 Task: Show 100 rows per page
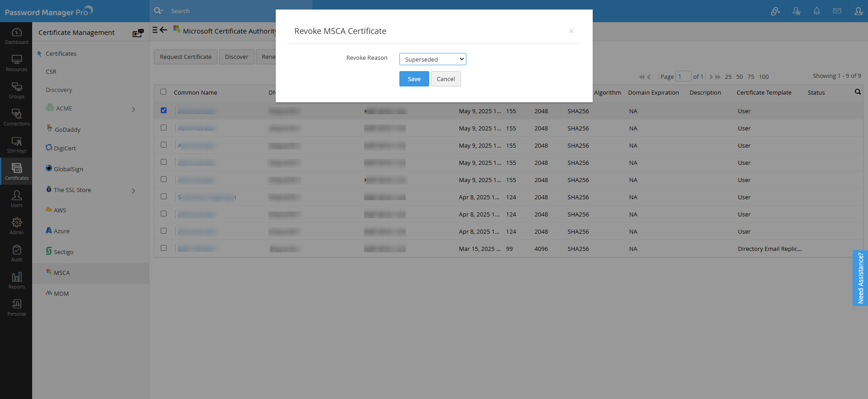(764, 77)
